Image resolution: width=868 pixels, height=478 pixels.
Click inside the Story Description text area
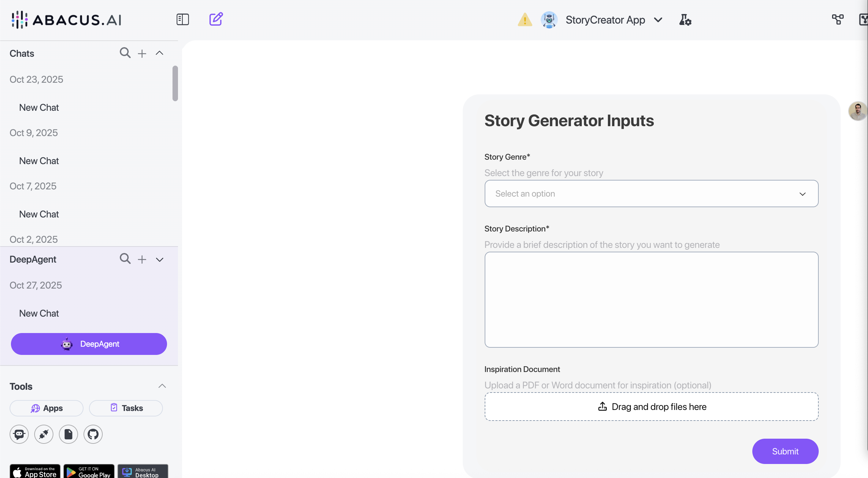click(651, 300)
